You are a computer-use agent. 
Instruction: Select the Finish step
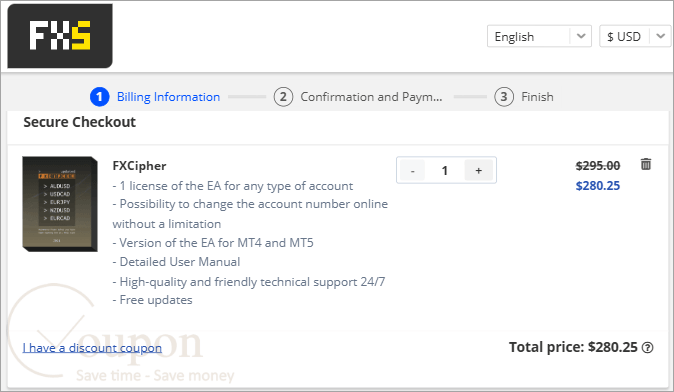click(x=537, y=97)
